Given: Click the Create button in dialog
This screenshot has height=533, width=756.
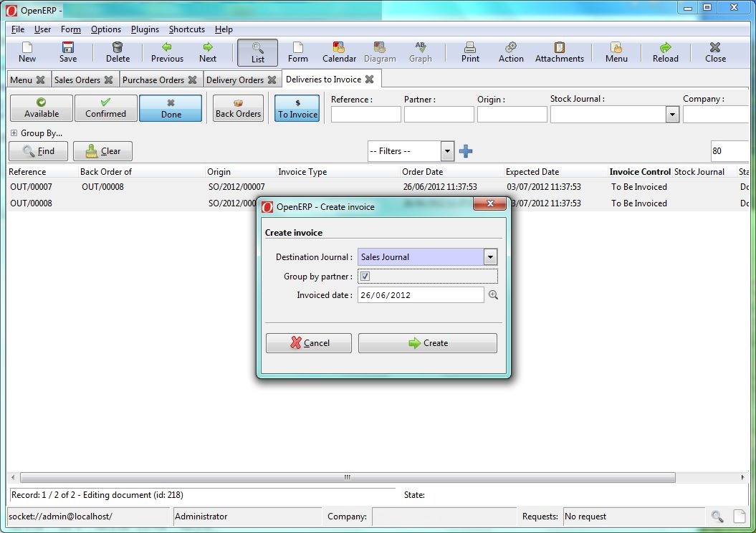Looking at the screenshot, I should point(427,343).
